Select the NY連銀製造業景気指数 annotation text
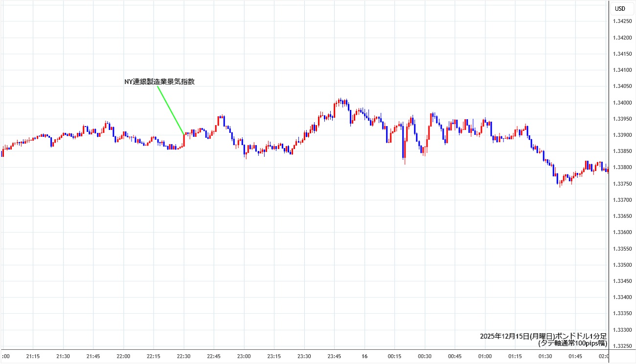Screen dimensions: 636x364 (x=159, y=82)
